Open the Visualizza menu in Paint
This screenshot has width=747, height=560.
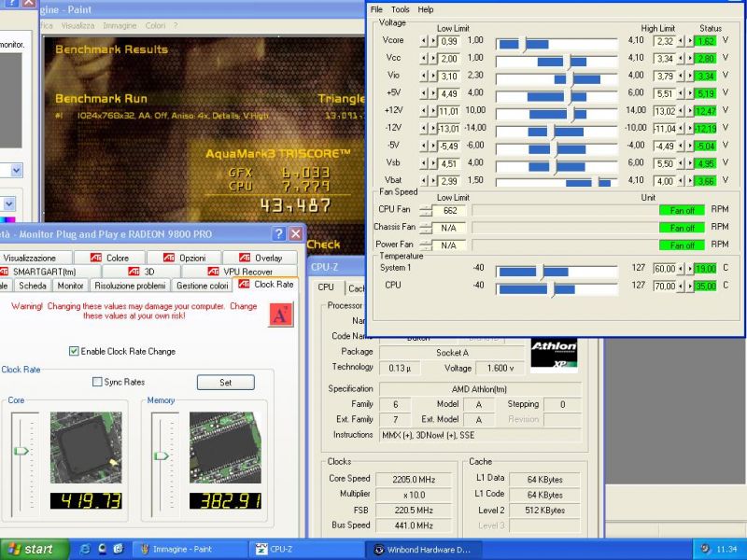78,26
